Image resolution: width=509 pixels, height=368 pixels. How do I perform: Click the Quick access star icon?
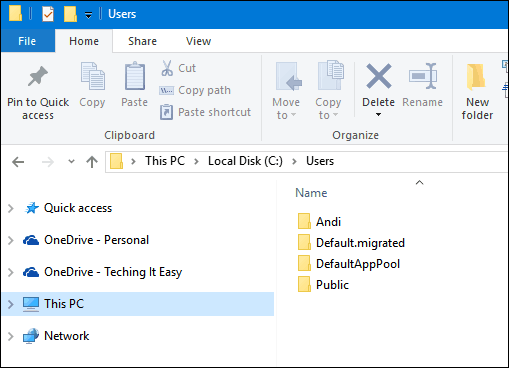[x=32, y=208]
